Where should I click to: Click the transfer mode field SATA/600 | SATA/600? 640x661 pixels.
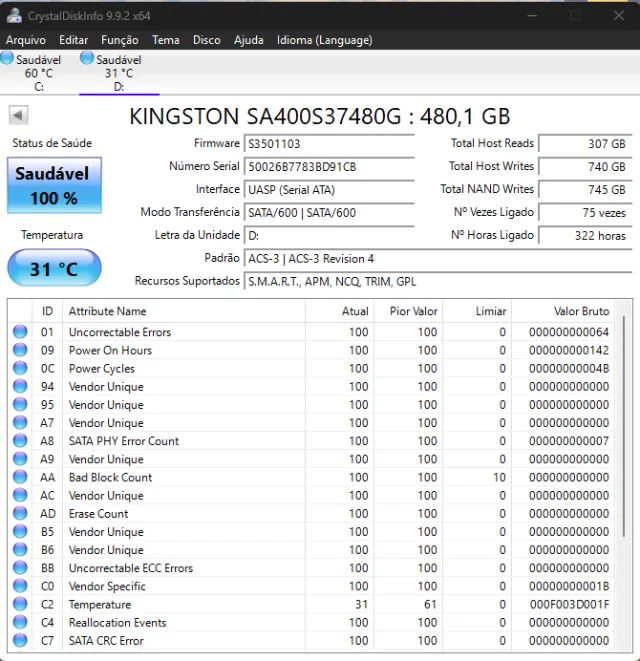329,212
